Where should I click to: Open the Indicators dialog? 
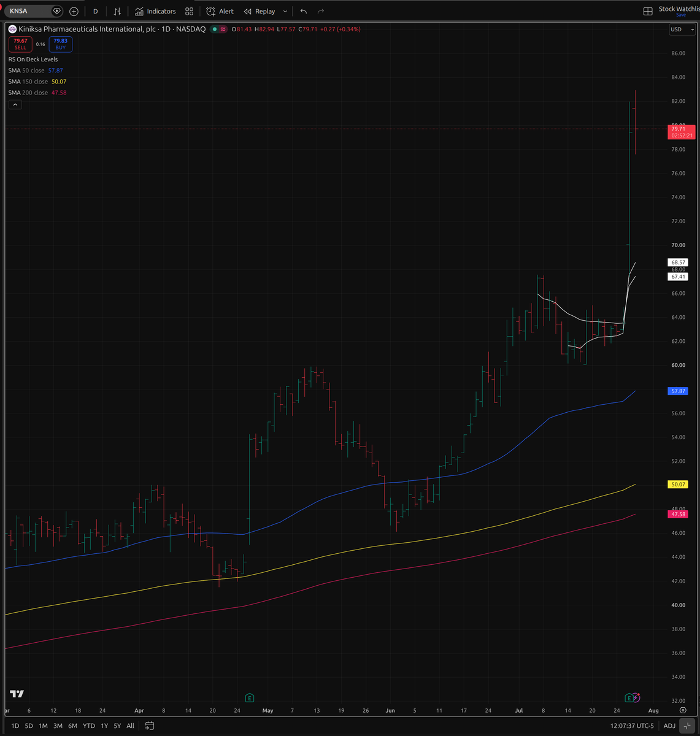(x=155, y=11)
